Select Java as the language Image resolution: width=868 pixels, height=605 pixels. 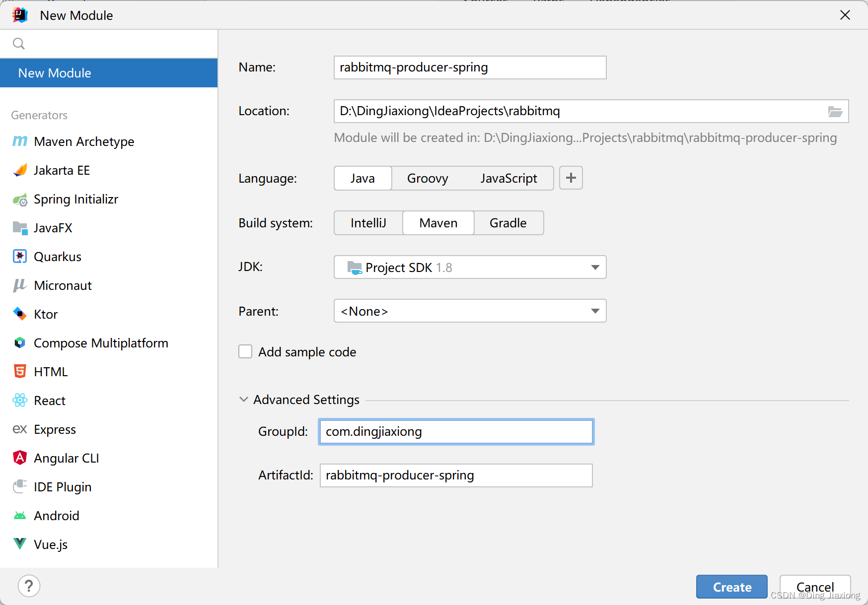(362, 178)
